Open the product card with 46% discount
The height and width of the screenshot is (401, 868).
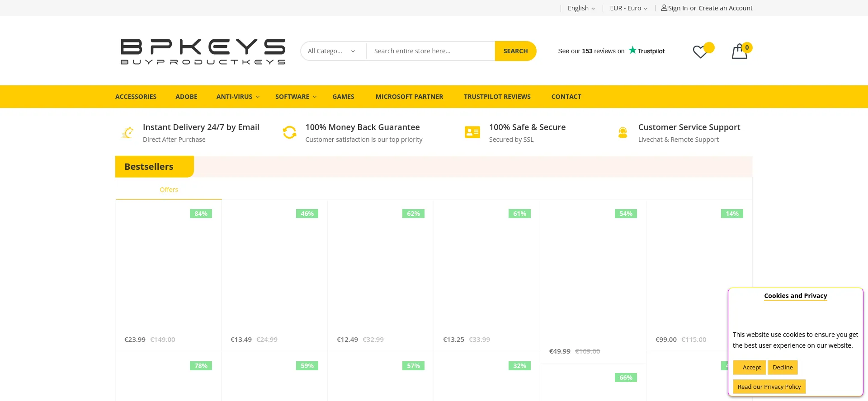pos(274,276)
